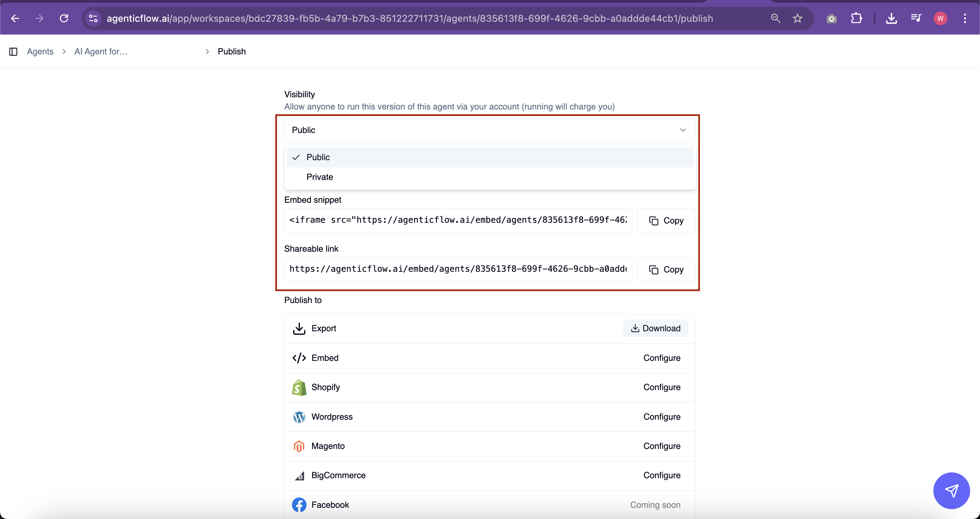Reload the page with the refresh icon
The image size is (980, 519).
point(64,18)
